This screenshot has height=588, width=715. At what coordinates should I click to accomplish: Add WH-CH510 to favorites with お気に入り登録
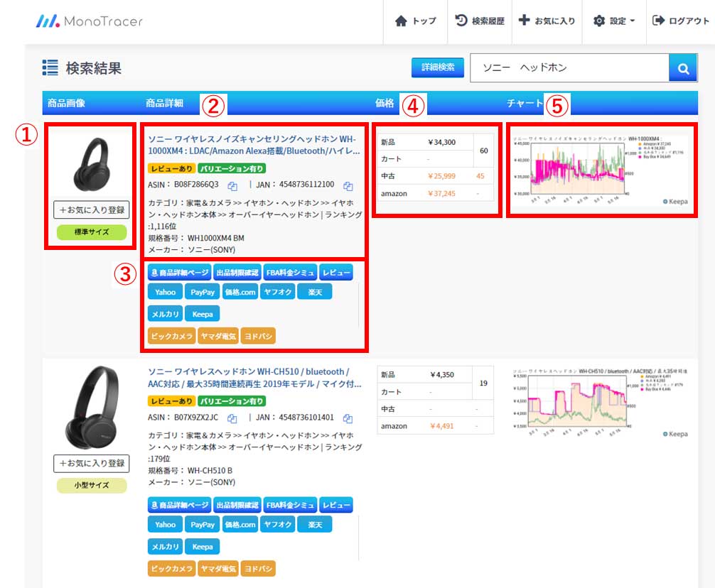click(x=92, y=463)
